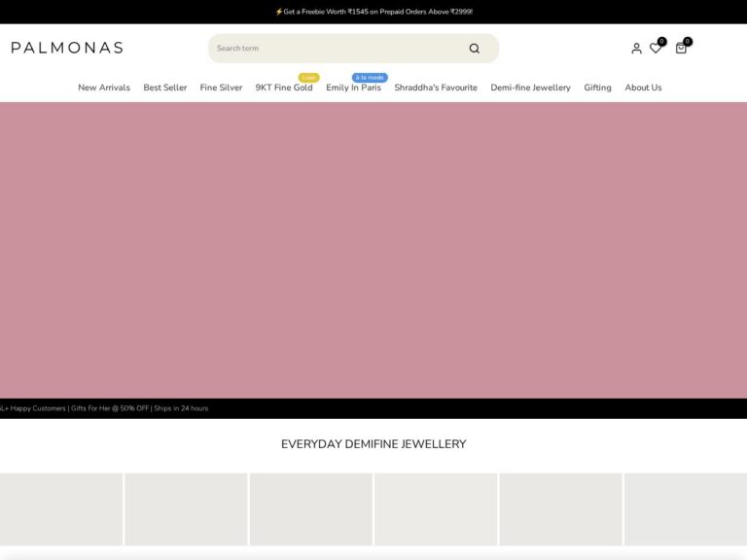Go to Best Seller page
The image size is (747, 560).
(x=165, y=87)
